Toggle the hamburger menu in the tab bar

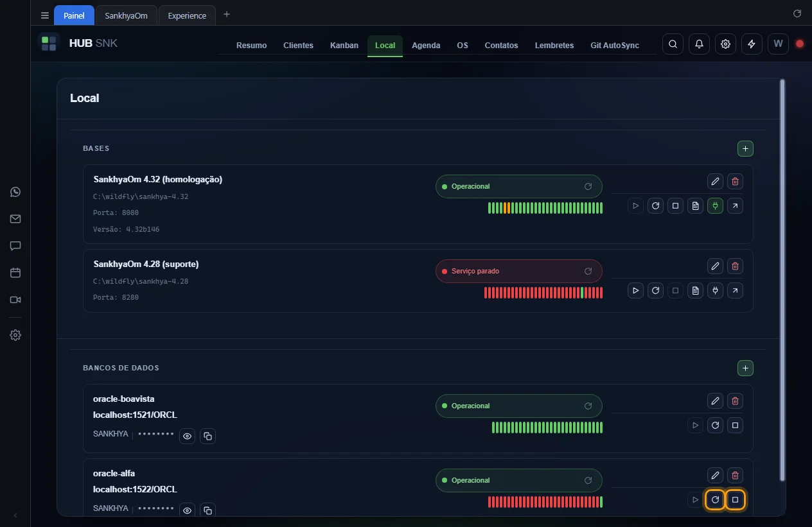pos(45,15)
